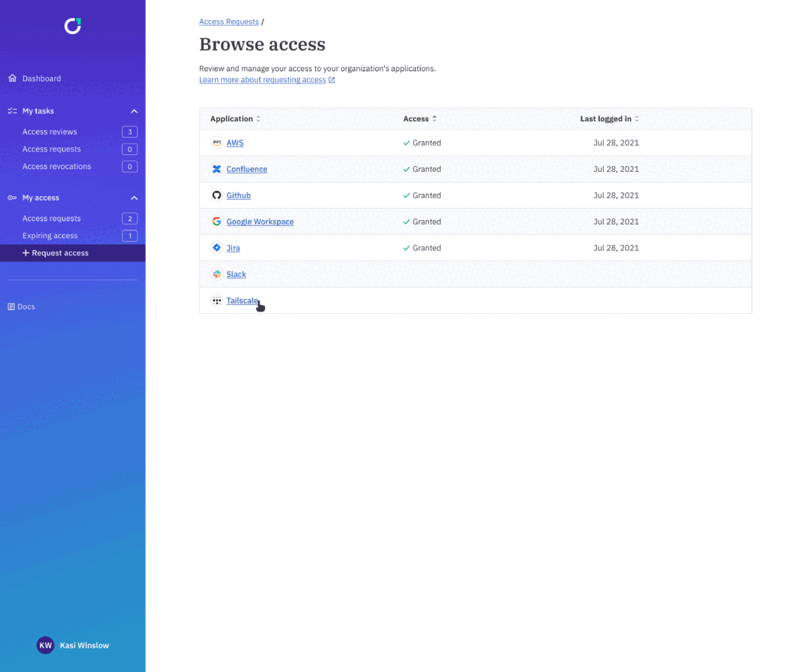Click the Jira diamond icon

tap(216, 247)
